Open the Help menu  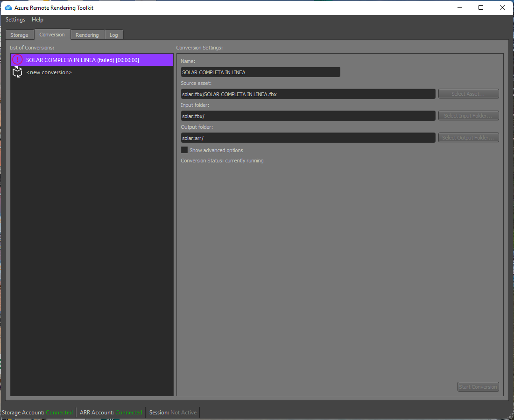pos(37,20)
